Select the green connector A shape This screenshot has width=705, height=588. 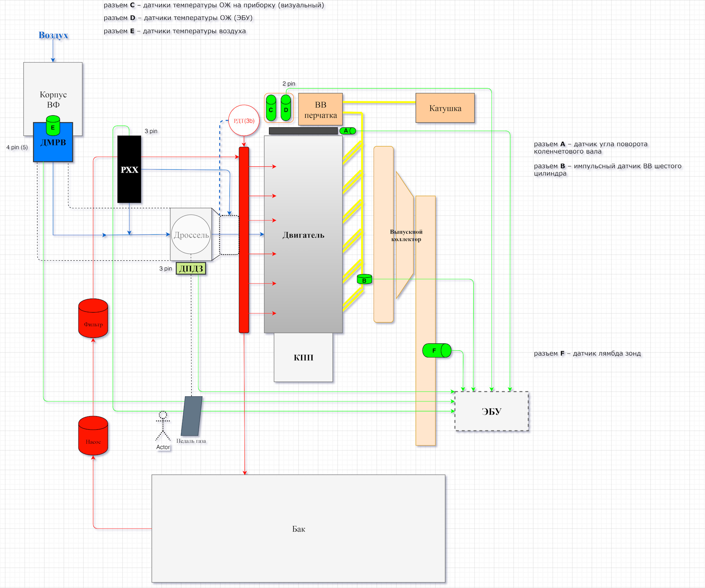click(348, 131)
